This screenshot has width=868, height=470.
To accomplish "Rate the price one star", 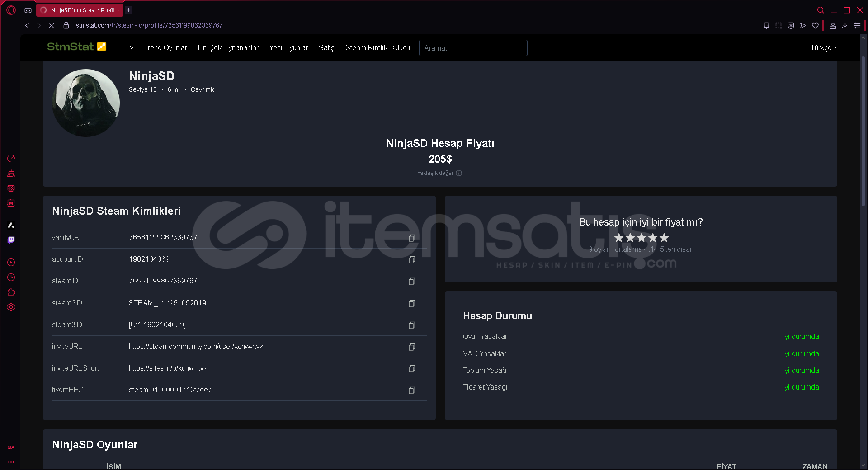I will coord(619,238).
